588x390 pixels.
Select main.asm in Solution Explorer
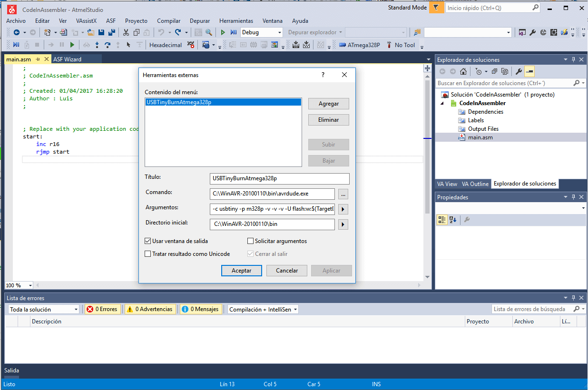[x=480, y=137]
